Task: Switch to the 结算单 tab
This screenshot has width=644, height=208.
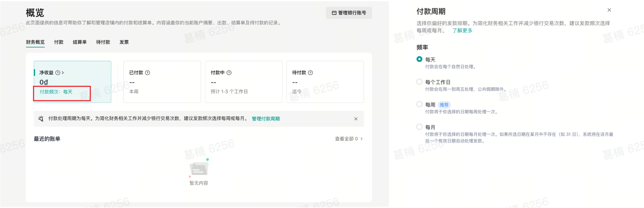Action: [80, 42]
